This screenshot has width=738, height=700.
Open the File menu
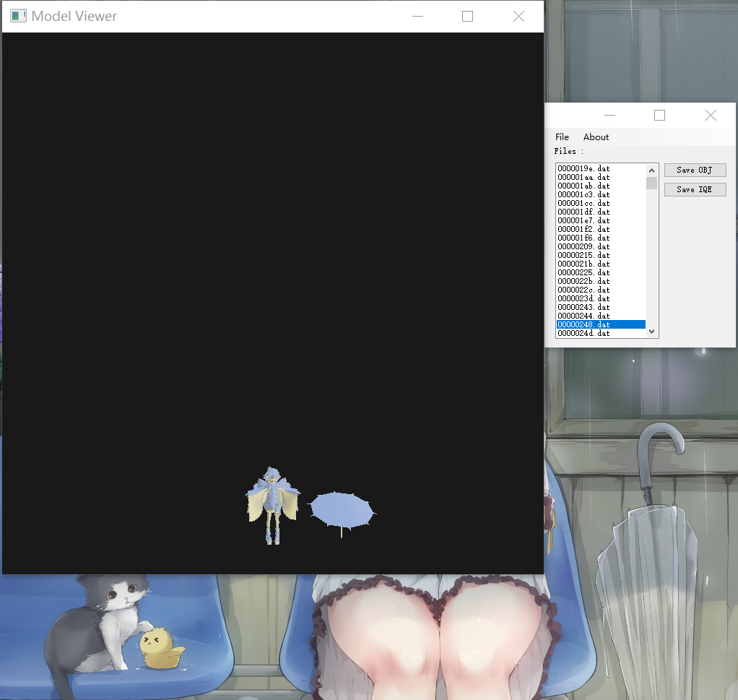tap(562, 137)
